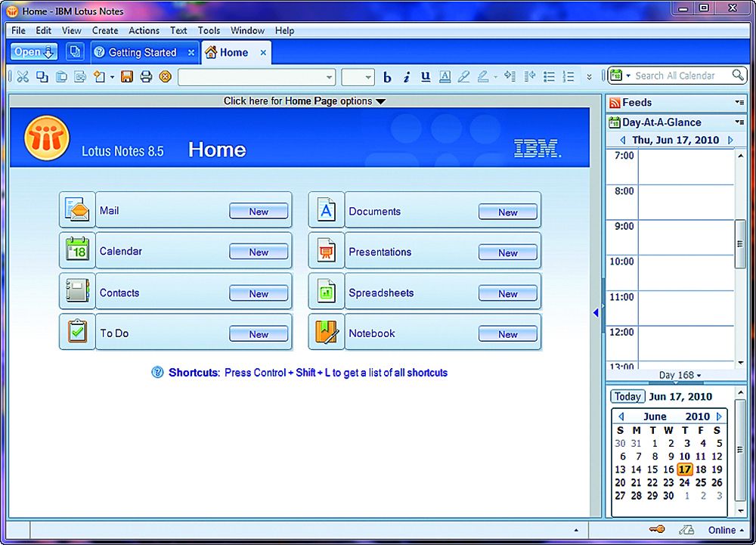Click New button beside Calendar
The image size is (756, 545).
[x=259, y=252]
